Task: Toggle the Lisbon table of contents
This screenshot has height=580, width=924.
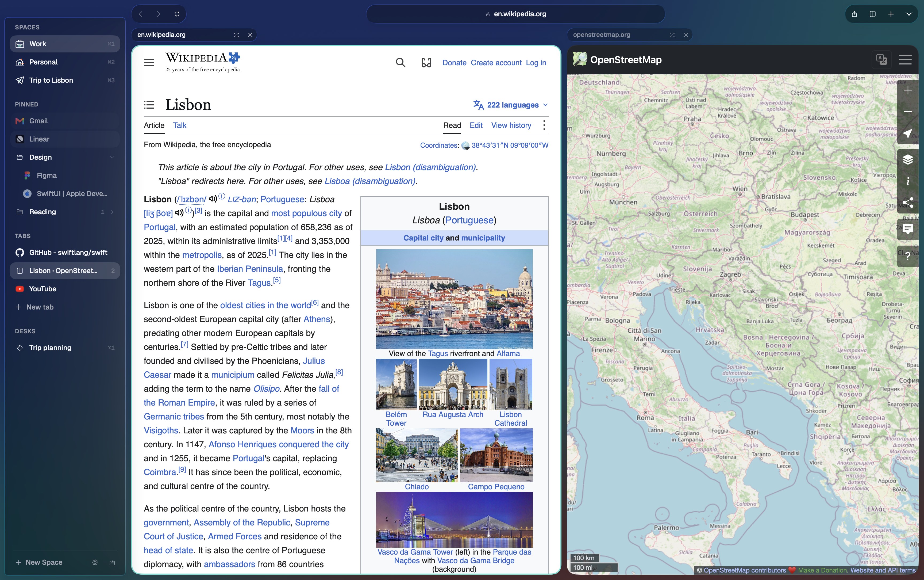Action: [x=149, y=105]
